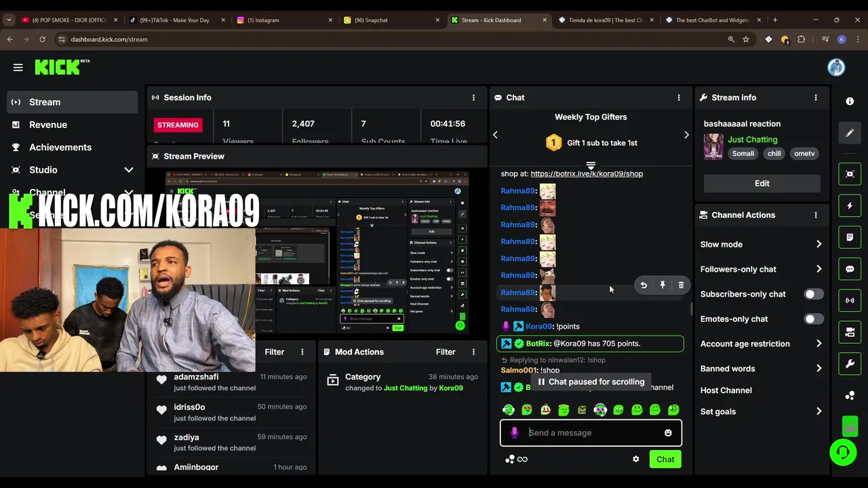The height and width of the screenshot is (488, 868).
Task: Click the green Chat send button
Action: coord(665,460)
